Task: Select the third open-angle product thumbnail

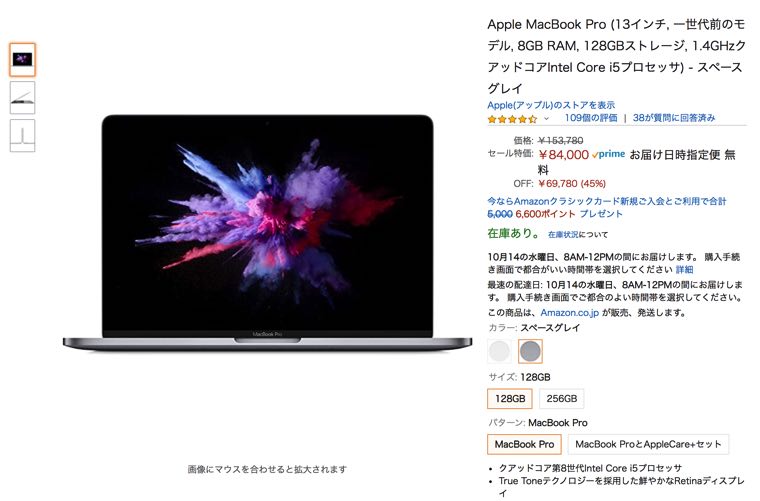Action: pyautogui.click(x=22, y=135)
